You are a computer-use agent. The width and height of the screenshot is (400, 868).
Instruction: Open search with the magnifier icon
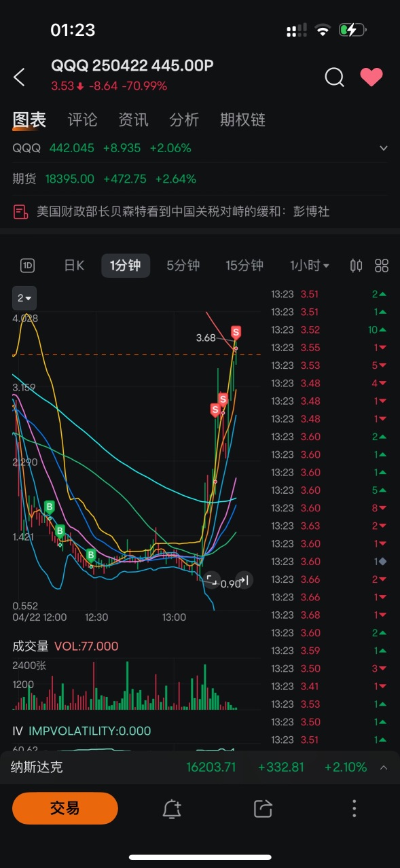pyautogui.click(x=334, y=77)
